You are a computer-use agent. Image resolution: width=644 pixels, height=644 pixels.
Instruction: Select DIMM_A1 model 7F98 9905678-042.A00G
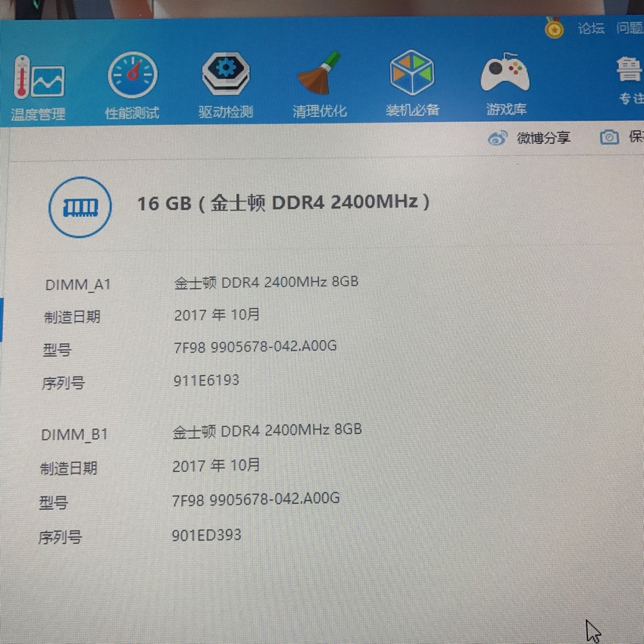(255, 347)
